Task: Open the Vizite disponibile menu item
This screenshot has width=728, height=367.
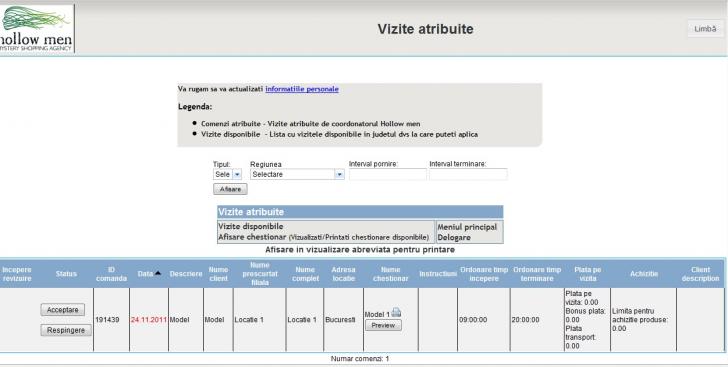Action: (x=251, y=226)
